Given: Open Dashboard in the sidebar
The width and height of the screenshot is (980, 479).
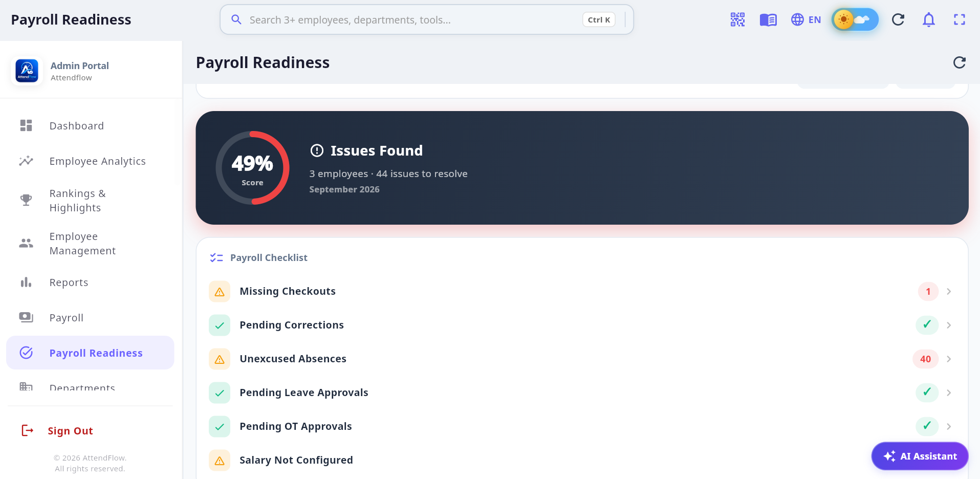Looking at the screenshot, I should [90, 126].
